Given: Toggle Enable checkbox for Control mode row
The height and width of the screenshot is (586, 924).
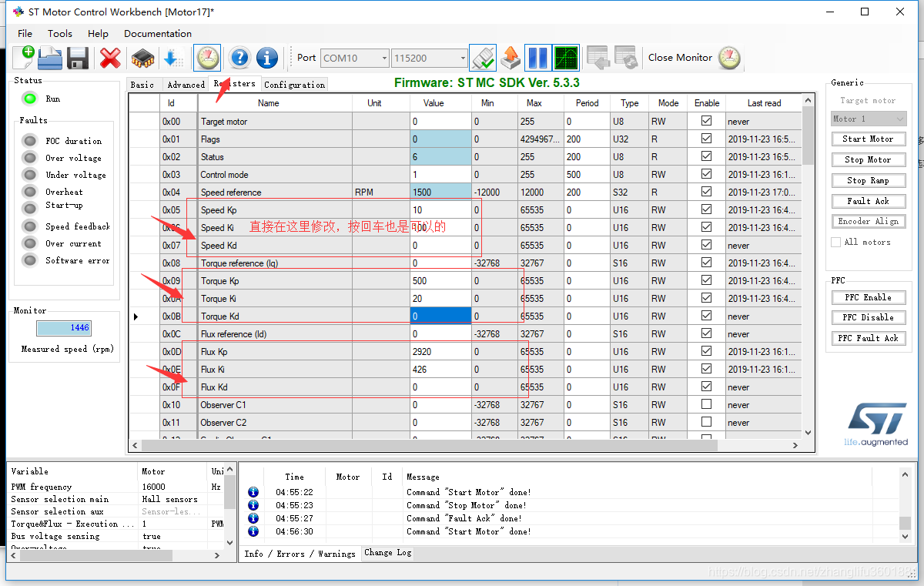Looking at the screenshot, I should [x=706, y=174].
